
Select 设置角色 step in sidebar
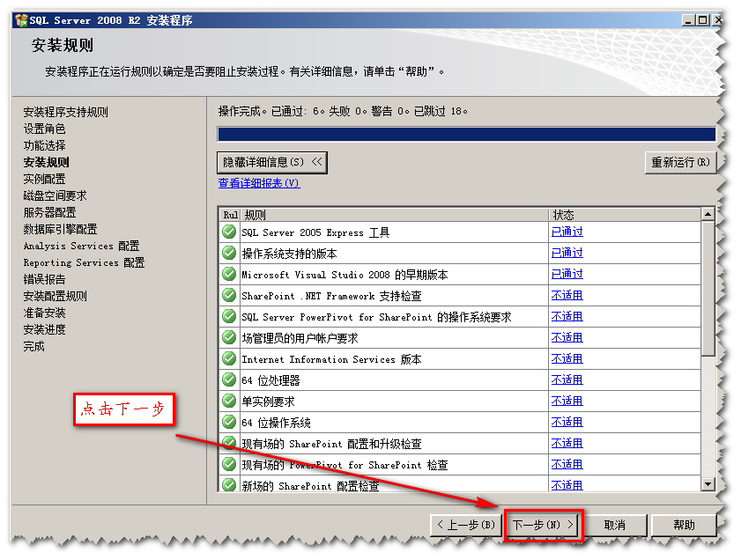[44, 129]
